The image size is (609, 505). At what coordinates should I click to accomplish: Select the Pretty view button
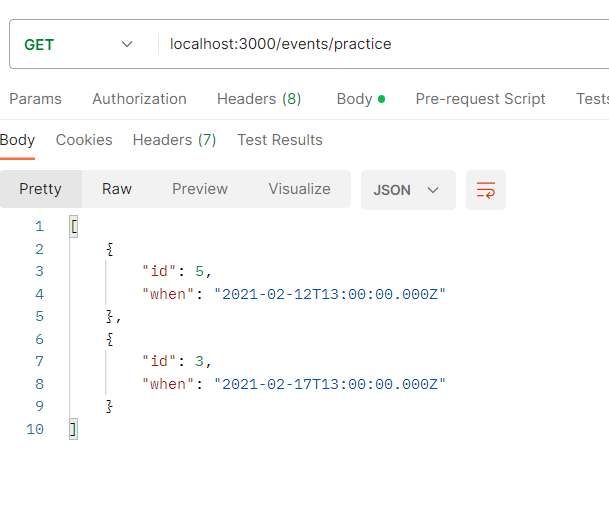pos(40,189)
